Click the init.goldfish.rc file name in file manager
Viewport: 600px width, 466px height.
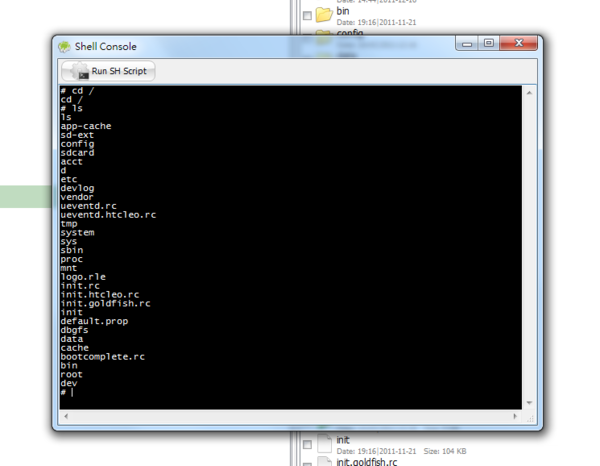coord(367,462)
